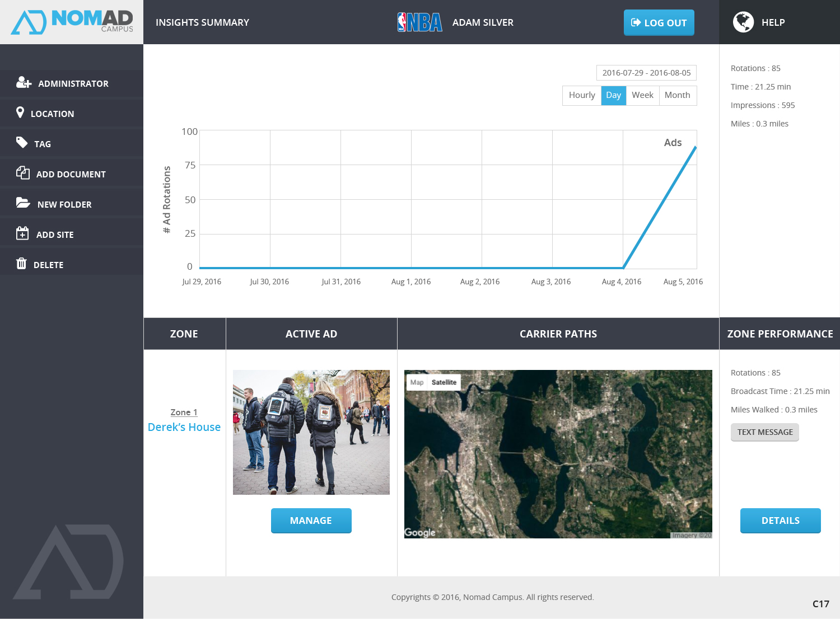Switch chart to Hourly view
This screenshot has height=619, width=840.
tap(581, 95)
